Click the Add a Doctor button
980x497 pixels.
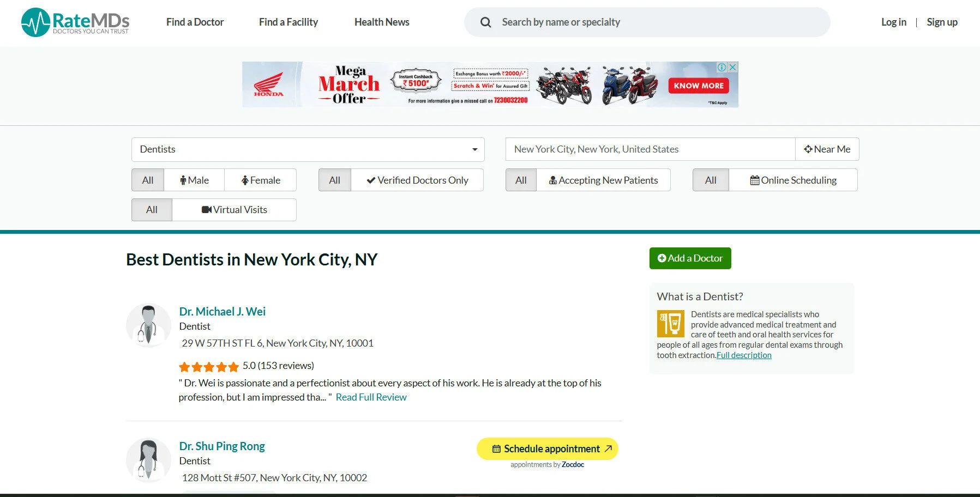690,258
